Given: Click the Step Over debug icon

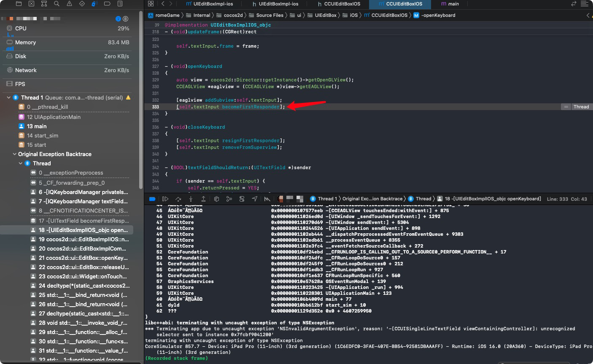Looking at the screenshot, I should point(178,199).
